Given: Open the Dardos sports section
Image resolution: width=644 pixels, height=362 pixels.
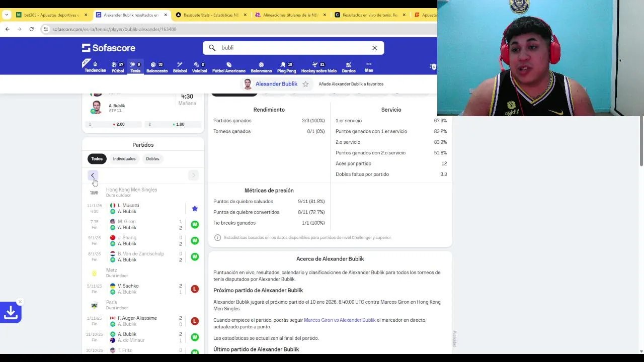Looking at the screenshot, I should point(349,67).
